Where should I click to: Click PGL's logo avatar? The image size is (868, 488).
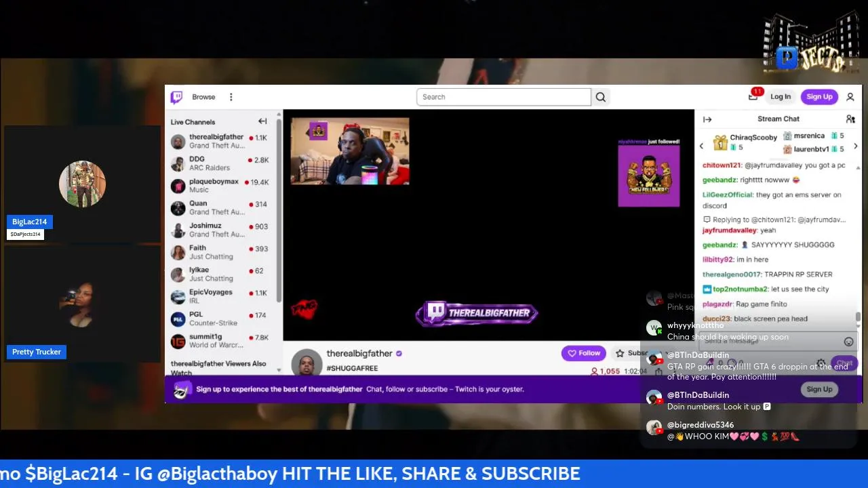coord(178,319)
